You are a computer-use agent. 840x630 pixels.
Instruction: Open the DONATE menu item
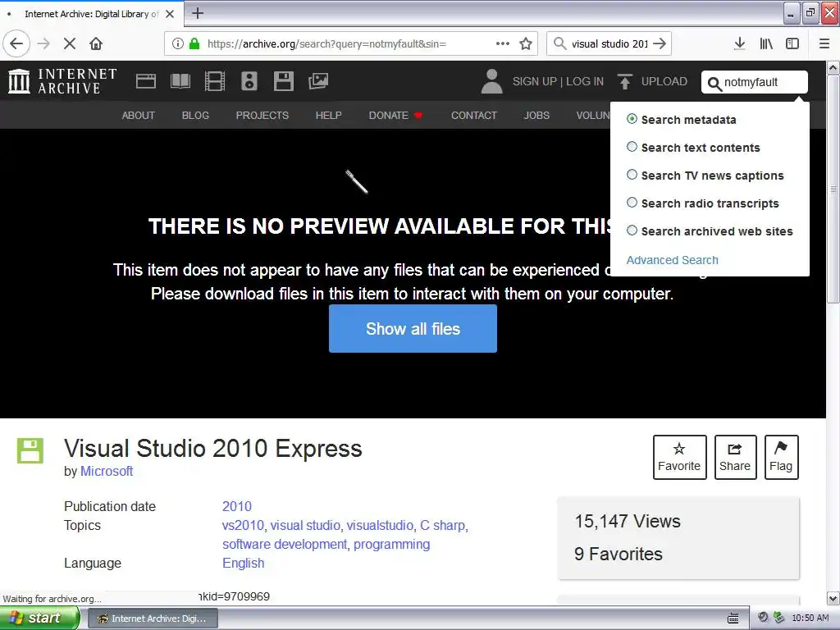click(x=395, y=115)
